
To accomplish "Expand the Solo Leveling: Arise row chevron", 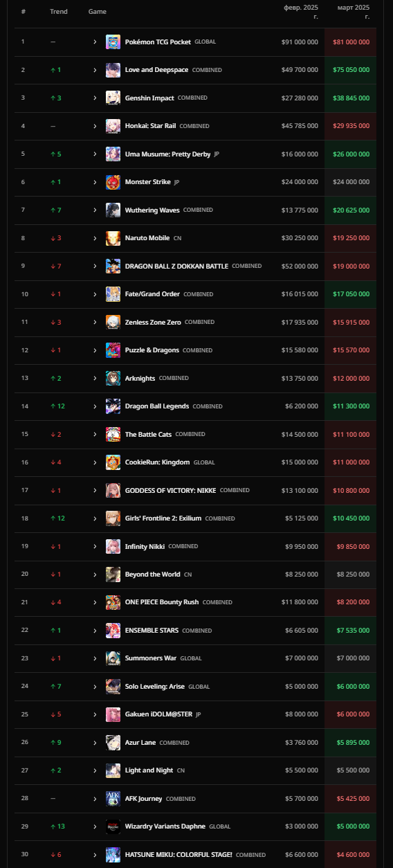I will (95, 687).
